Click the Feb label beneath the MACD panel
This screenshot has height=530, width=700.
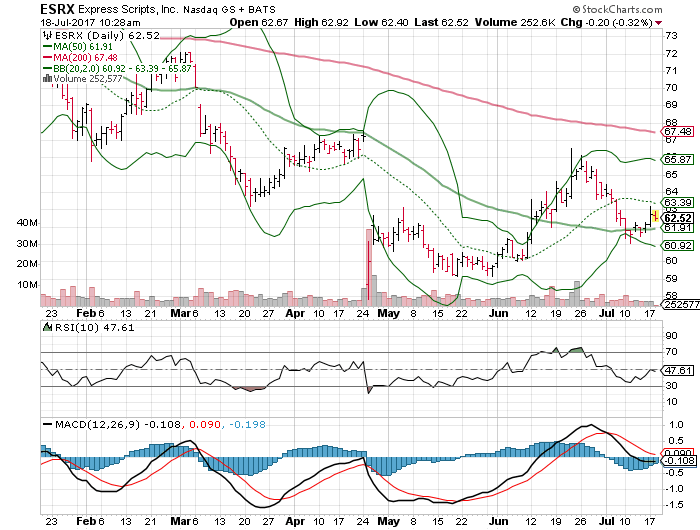86,521
